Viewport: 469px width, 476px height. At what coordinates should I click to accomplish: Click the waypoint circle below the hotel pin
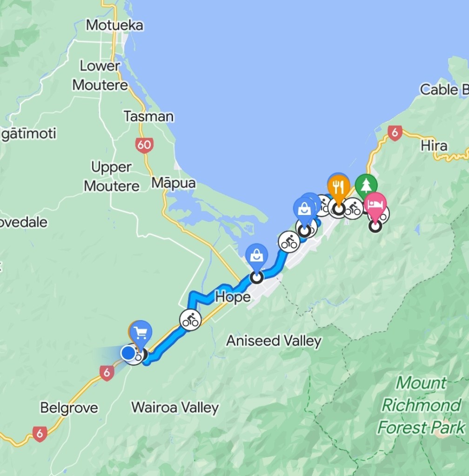pos(375,226)
